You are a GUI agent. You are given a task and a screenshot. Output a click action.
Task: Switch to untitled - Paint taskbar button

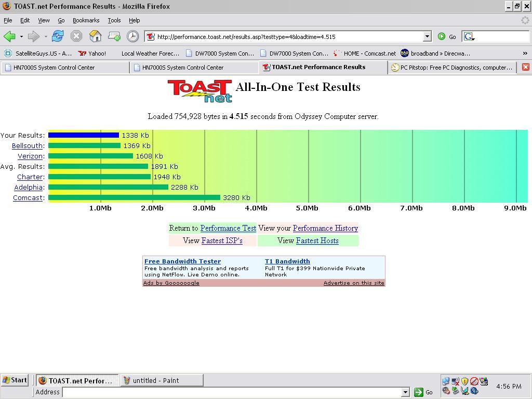(x=162, y=380)
